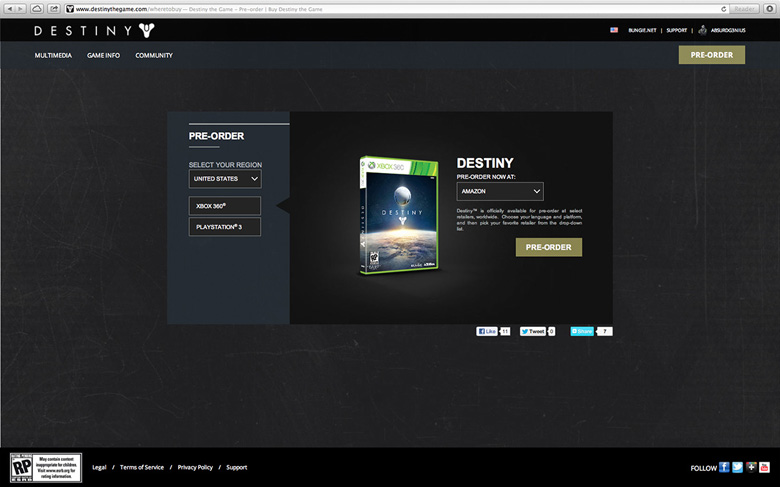Viewport: 780px width, 487px height.
Task: Click the browser back arrow button
Action: point(9,8)
